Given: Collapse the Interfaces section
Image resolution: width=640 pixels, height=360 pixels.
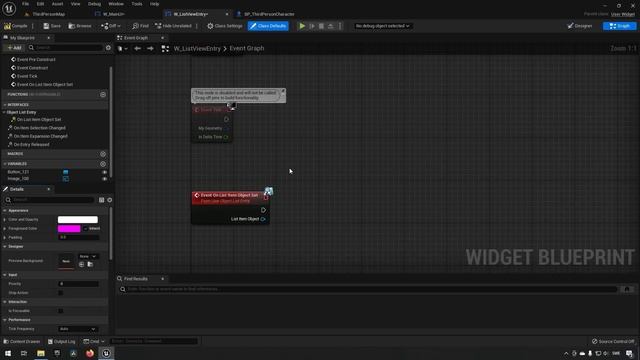Looking at the screenshot, I should 5,105.
